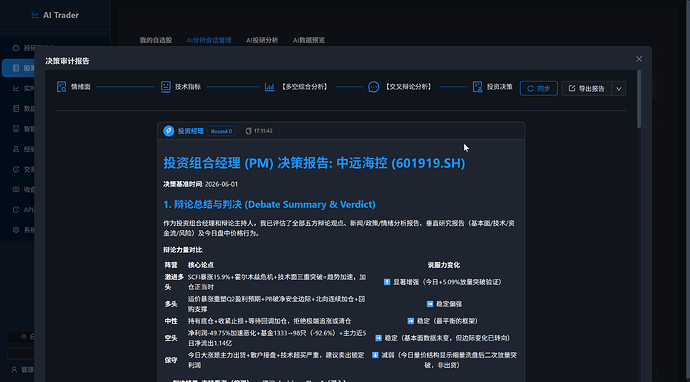Open the 投研 sidebar item with the round gauge icon
690x382 pixels.
tap(16, 48)
